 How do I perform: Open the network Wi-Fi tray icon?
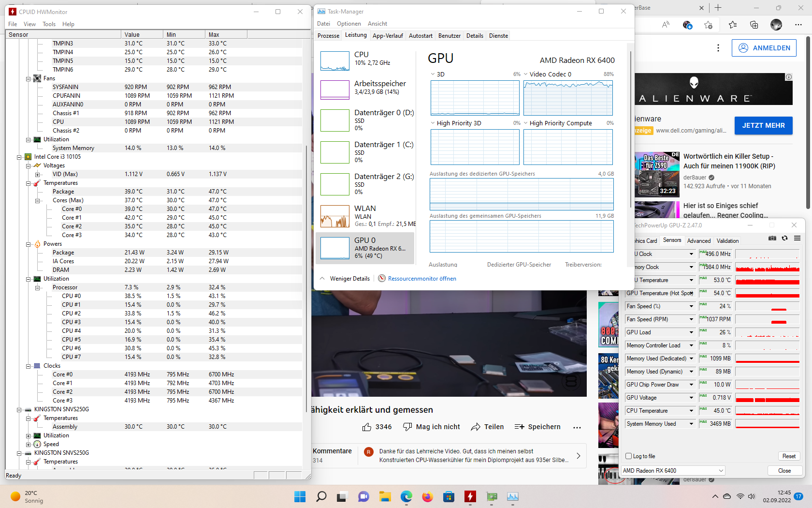coord(740,496)
